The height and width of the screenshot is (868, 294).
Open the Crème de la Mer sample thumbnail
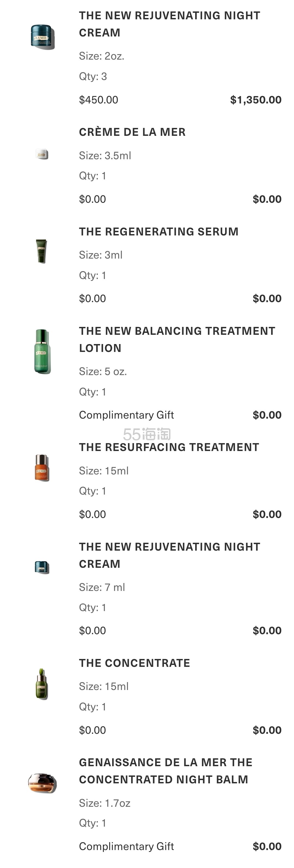42,154
